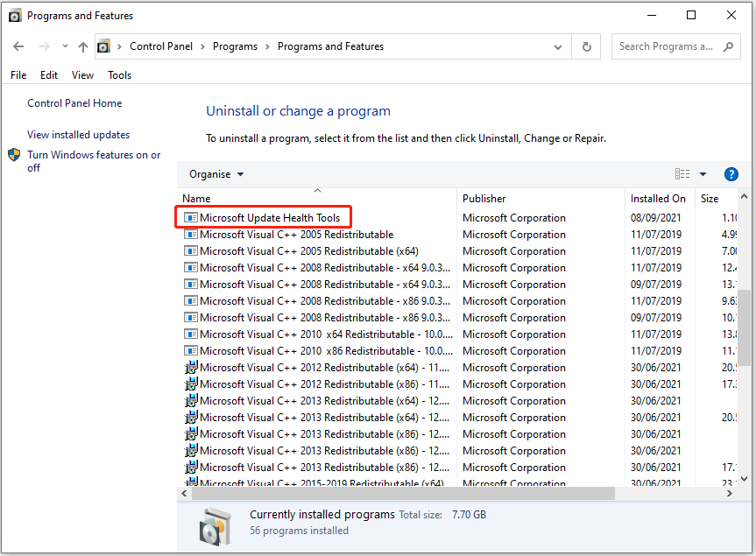Click the Up to Programs arrow
The height and width of the screenshot is (556, 756).
click(83, 46)
